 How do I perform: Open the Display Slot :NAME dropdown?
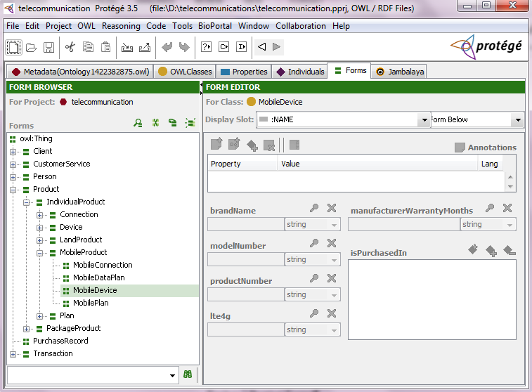[x=424, y=119]
